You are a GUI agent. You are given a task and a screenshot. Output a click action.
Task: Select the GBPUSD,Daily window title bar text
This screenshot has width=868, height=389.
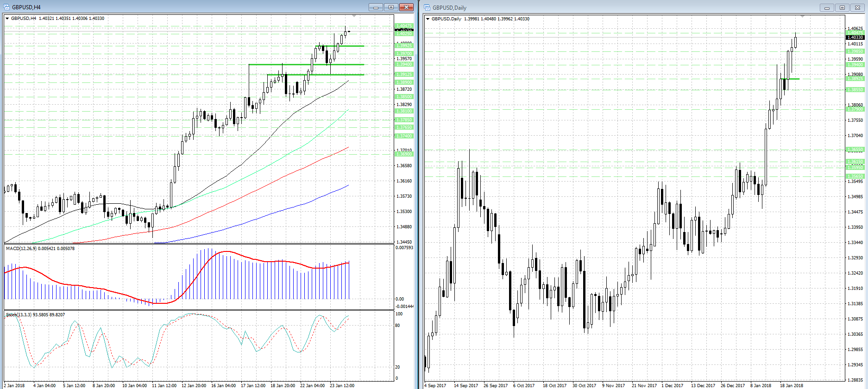tap(449, 7)
